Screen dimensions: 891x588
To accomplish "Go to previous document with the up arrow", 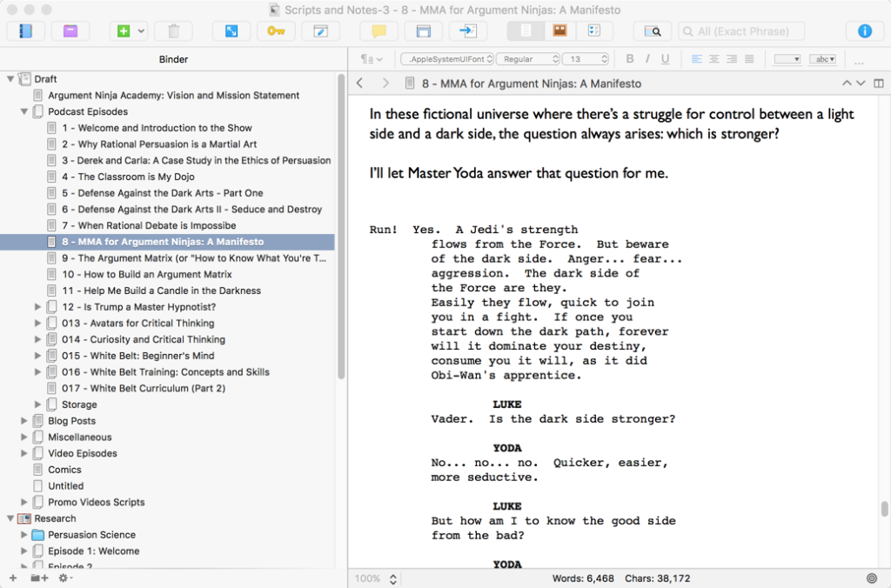I will click(x=847, y=84).
